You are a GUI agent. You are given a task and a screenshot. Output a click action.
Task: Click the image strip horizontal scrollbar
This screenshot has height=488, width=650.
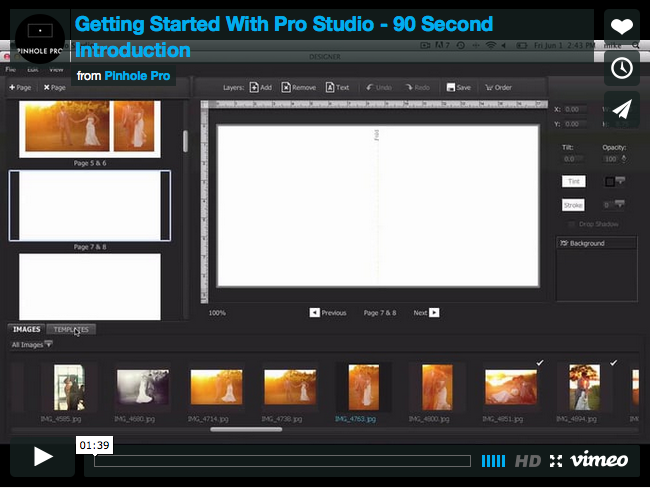pyautogui.click(x=246, y=430)
